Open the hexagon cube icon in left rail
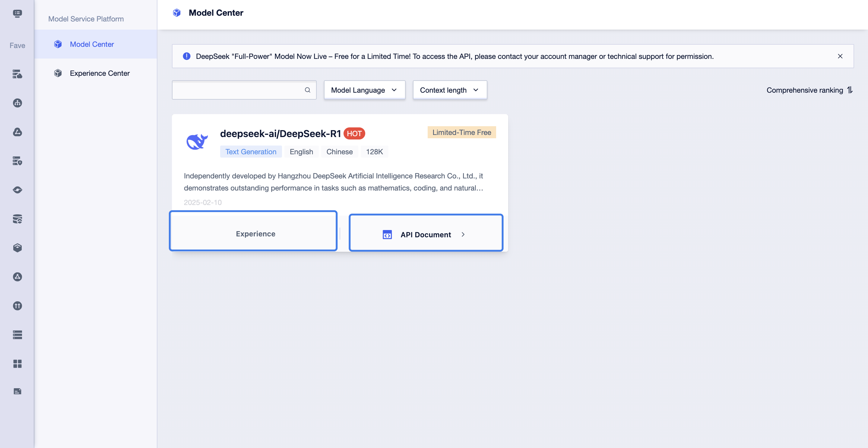868x448 pixels. coord(17,248)
